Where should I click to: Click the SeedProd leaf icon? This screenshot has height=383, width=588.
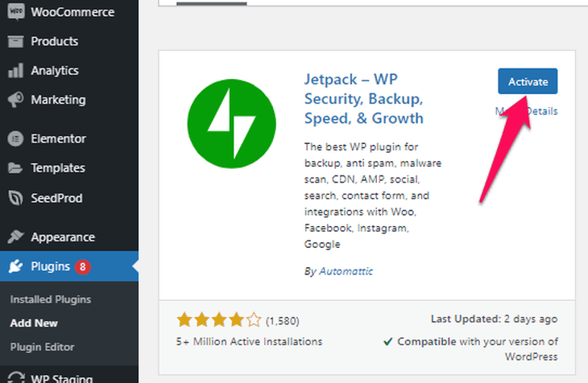14,198
